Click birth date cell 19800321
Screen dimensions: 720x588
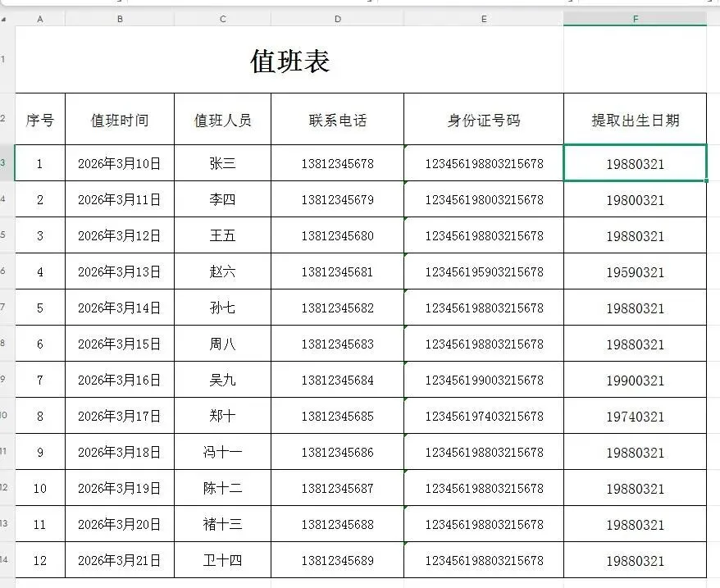[x=635, y=199]
